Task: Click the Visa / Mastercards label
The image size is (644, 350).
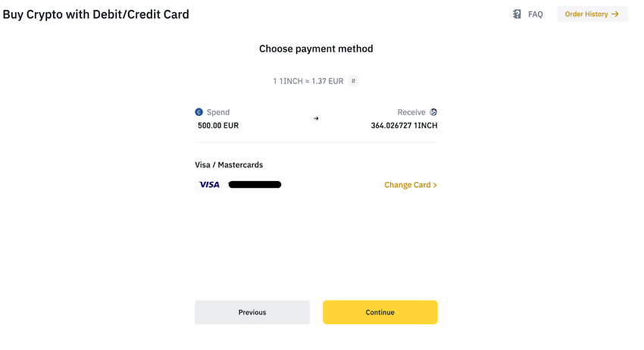Action: pyautogui.click(x=229, y=164)
